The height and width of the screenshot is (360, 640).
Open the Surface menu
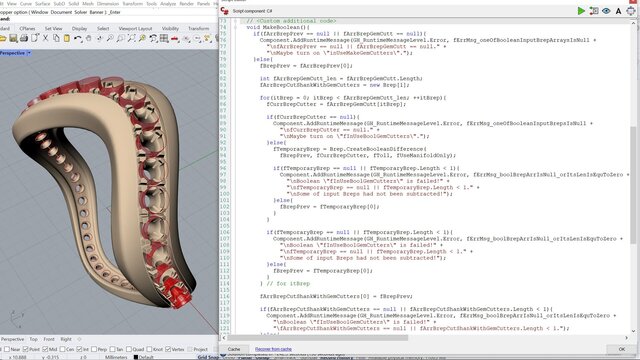click(42, 4)
